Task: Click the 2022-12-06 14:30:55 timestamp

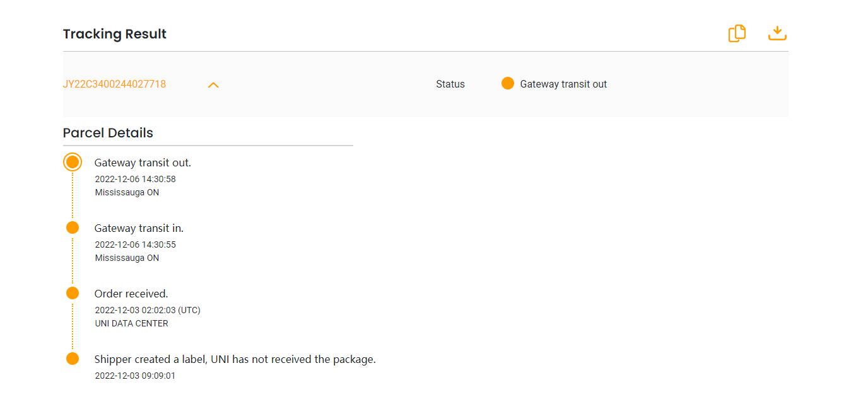Action: 135,244
